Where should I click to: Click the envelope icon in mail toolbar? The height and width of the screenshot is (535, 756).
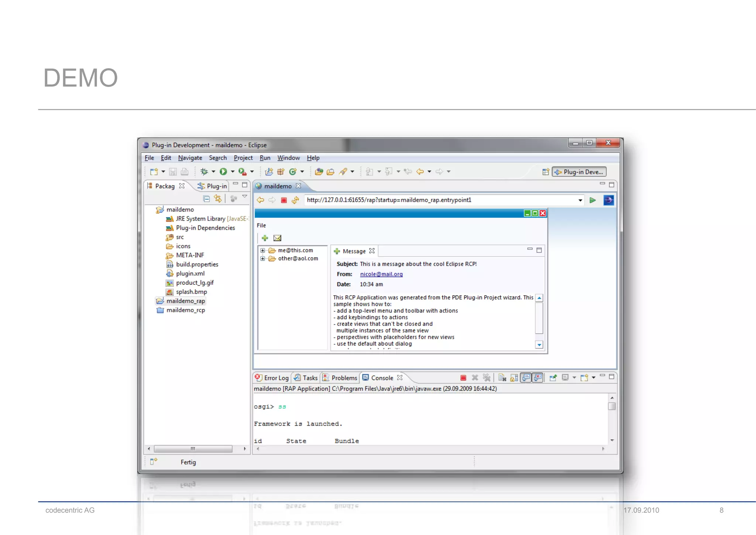point(277,238)
